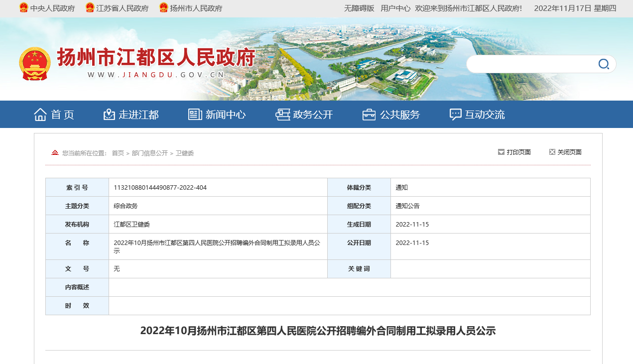Go to 扬州市人民政府 site

(x=196, y=8)
